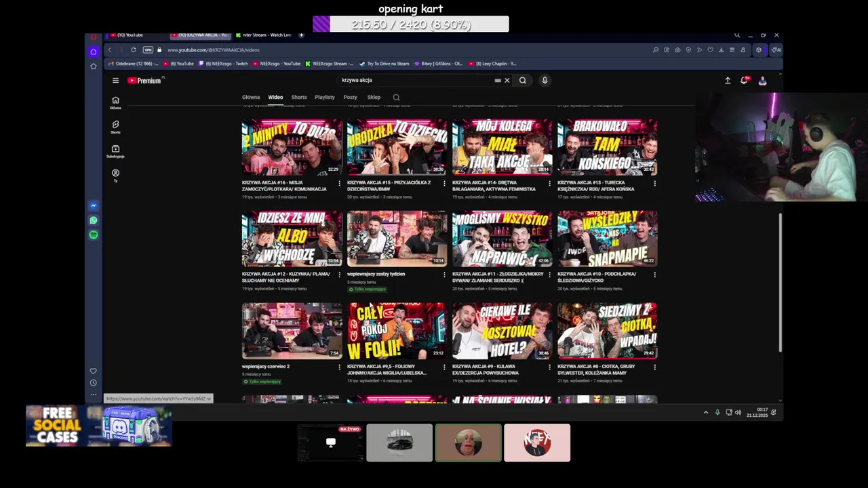Select the Główna channel tab

tap(251, 97)
